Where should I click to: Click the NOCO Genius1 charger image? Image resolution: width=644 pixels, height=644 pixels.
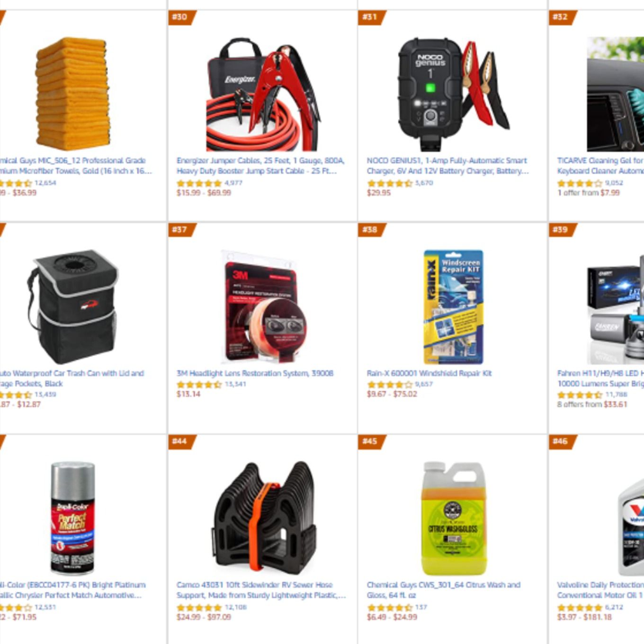coord(453,94)
